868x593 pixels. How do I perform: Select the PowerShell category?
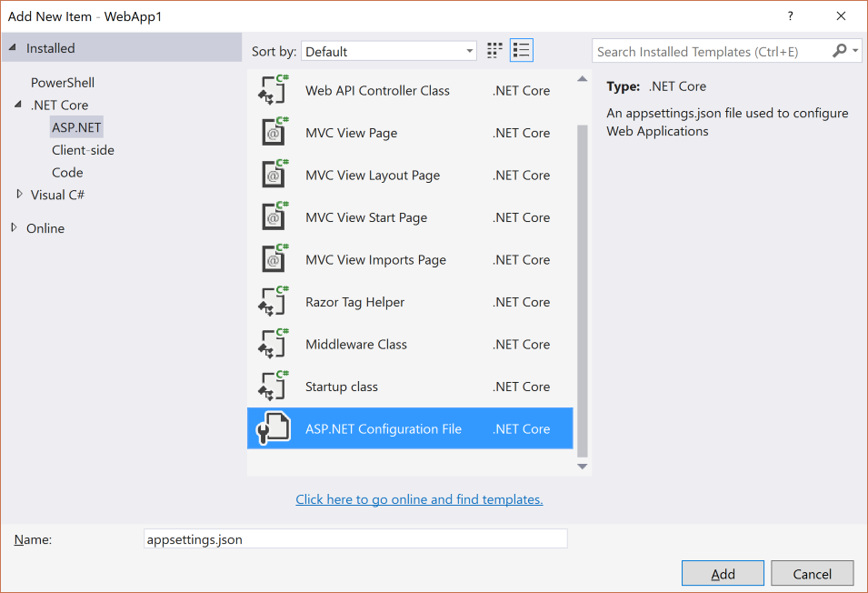click(63, 83)
